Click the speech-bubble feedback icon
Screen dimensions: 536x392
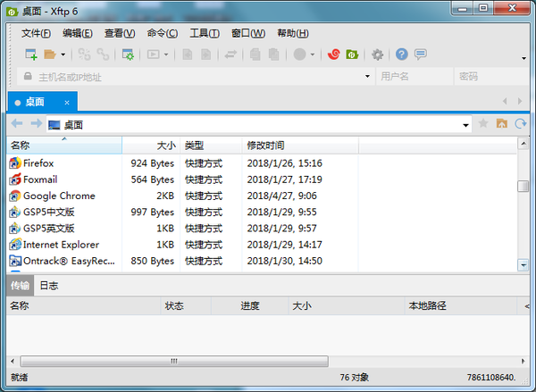[421, 54]
